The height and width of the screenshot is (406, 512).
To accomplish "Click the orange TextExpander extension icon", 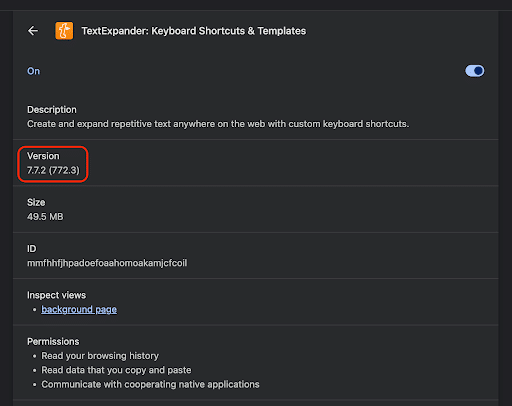I will click(x=64, y=31).
